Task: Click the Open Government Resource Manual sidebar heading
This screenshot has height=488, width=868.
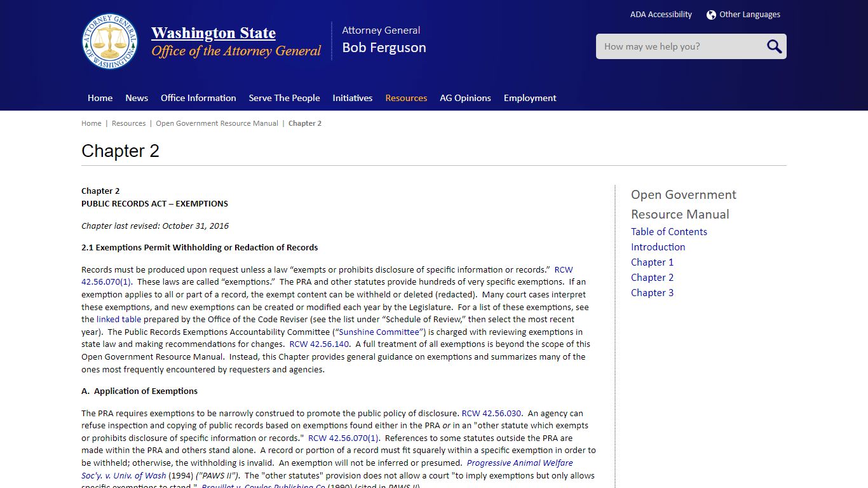Action: (x=684, y=205)
